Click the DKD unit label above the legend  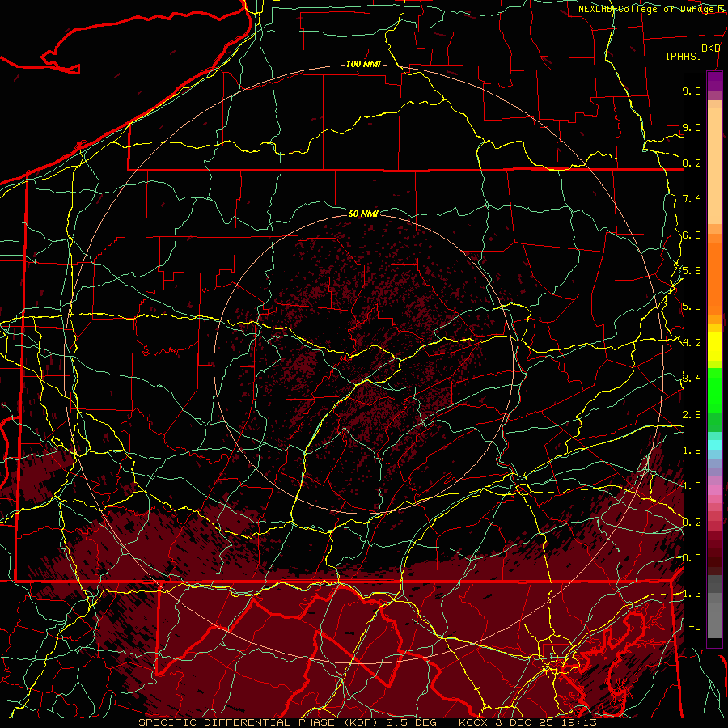(x=710, y=49)
